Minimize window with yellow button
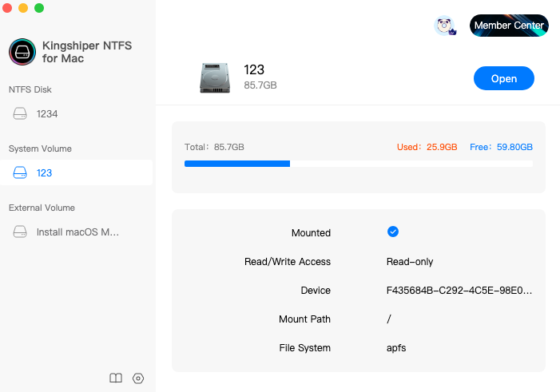The height and width of the screenshot is (392, 560). click(x=23, y=8)
